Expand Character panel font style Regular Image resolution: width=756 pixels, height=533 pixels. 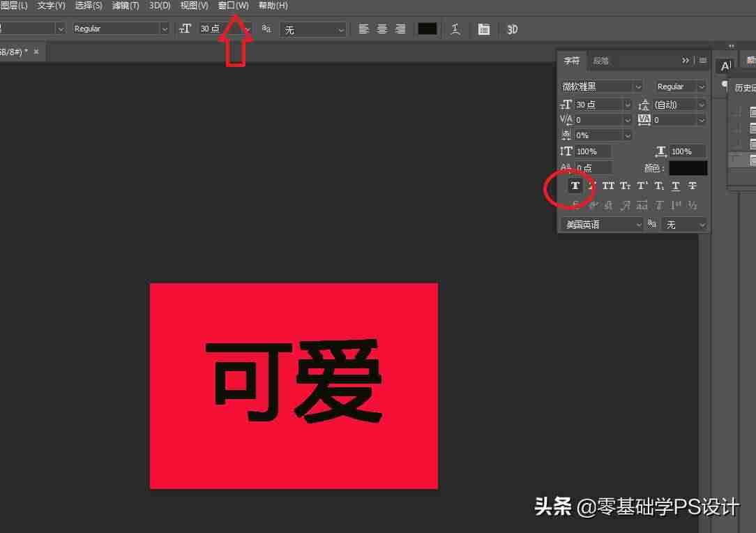click(x=680, y=87)
